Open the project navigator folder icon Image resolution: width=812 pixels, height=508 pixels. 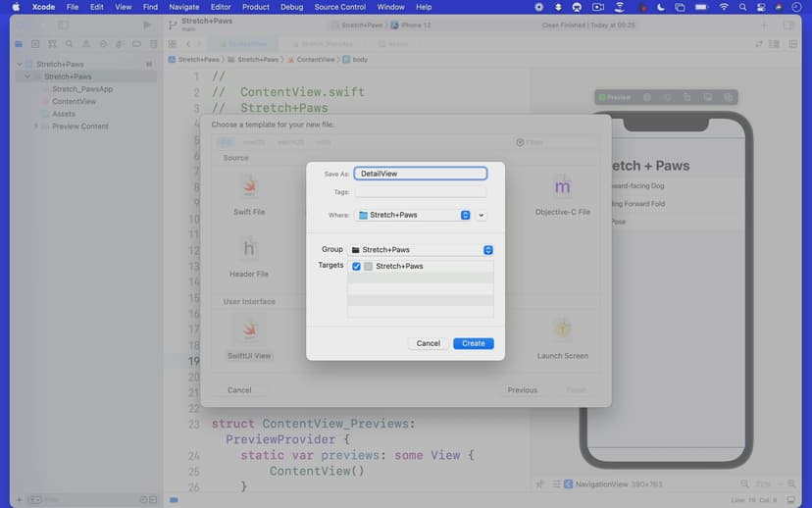point(19,44)
